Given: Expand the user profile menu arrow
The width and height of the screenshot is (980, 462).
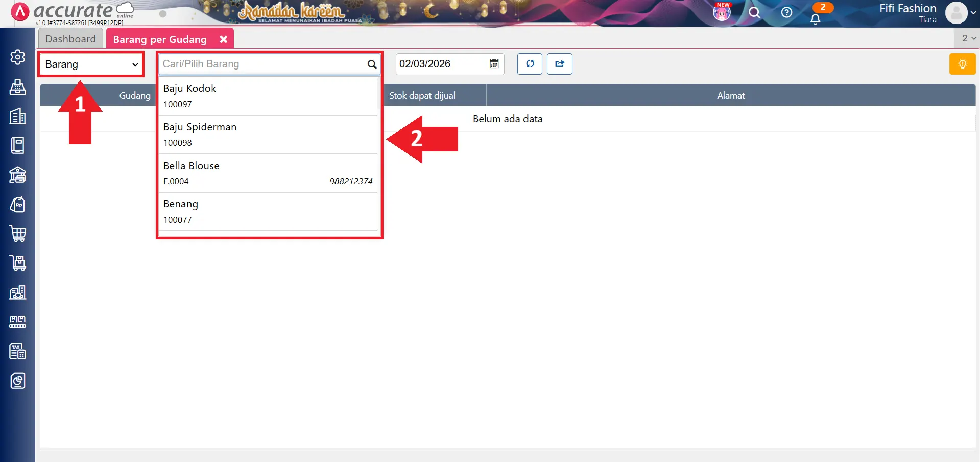Looking at the screenshot, I should (x=973, y=13).
